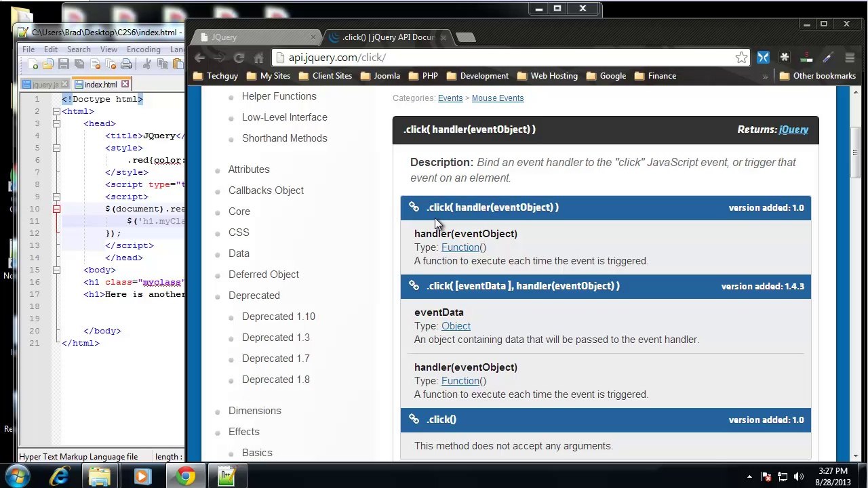Open Search menu in Notepad++
Screen dimensions: 868x488
pyautogui.click(x=79, y=49)
